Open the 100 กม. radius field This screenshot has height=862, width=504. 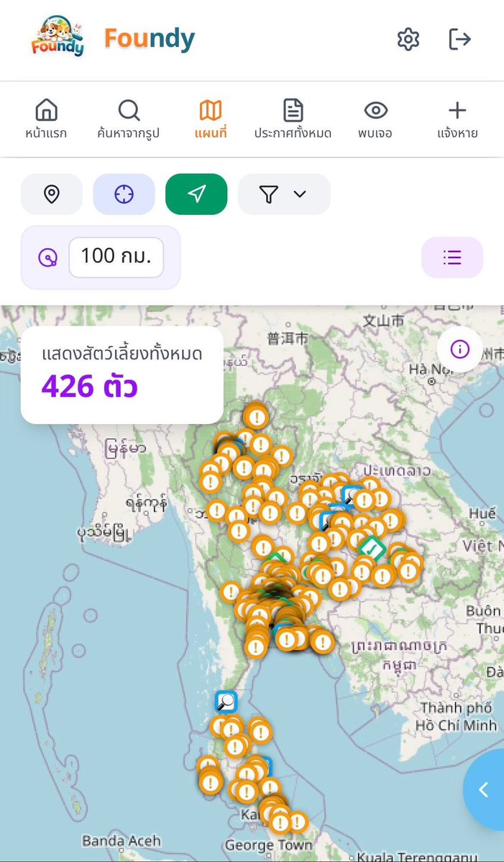(116, 257)
